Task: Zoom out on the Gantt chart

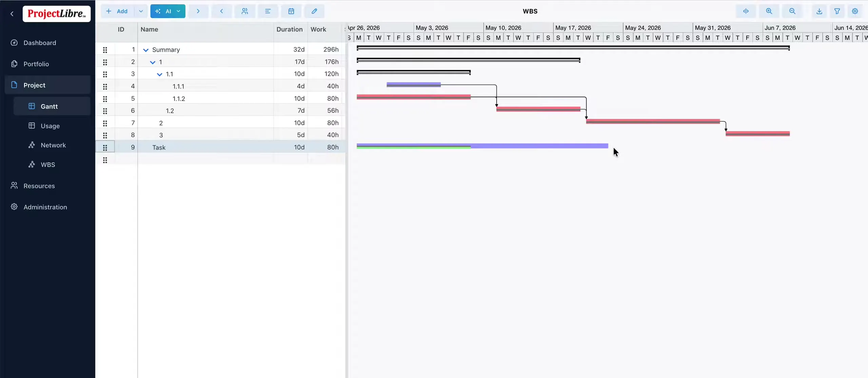Action: (x=792, y=11)
